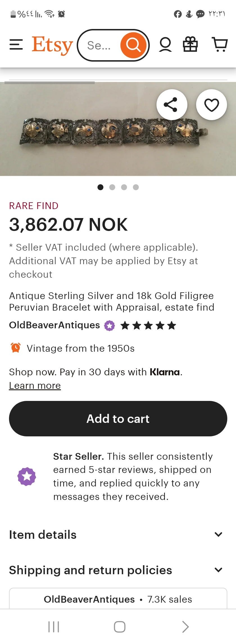Tap the Etsy logo
236x644 pixels.
point(52,45)
